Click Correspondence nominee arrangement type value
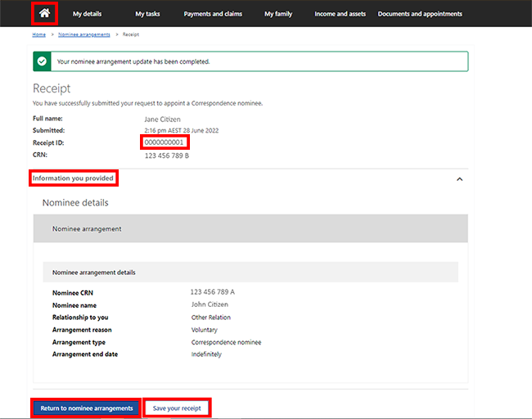The image size is (532, 419). click(x=226, y=342)
